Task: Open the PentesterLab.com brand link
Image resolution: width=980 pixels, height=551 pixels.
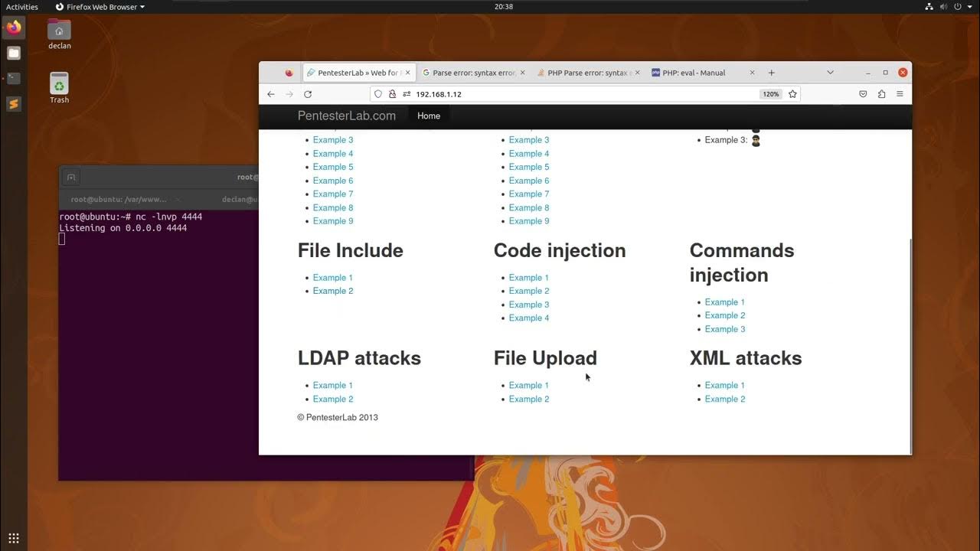Action: coord(347,116)
